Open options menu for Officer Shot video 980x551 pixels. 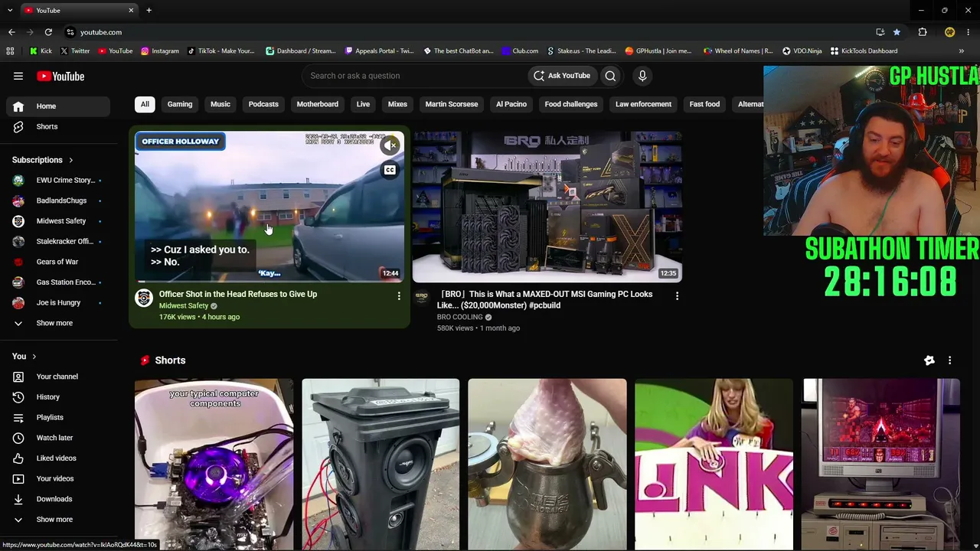399,295
